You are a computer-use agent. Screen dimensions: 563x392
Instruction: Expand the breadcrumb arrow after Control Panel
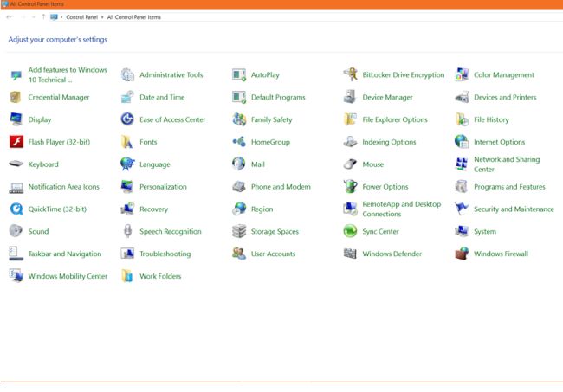pyautogui.click(x=102, y=16)
